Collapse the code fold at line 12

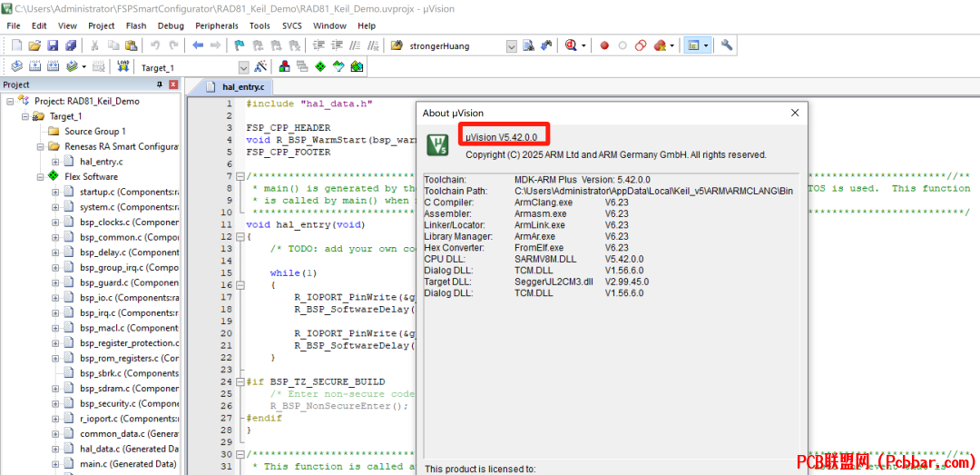(x=240, y=236)
